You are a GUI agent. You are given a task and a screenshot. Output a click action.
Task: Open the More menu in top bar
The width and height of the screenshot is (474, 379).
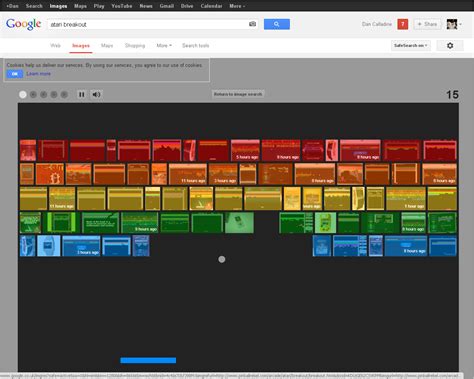click(x=237, y=6)
